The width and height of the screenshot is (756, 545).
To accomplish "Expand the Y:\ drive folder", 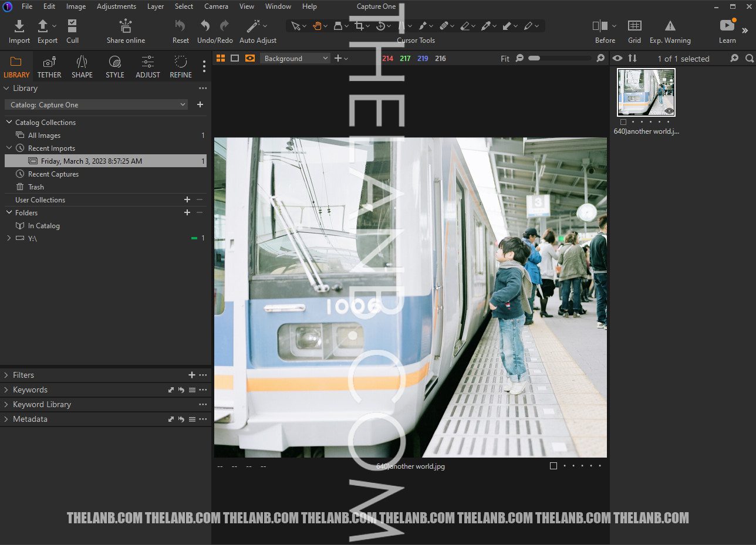I will pos(9,238).
